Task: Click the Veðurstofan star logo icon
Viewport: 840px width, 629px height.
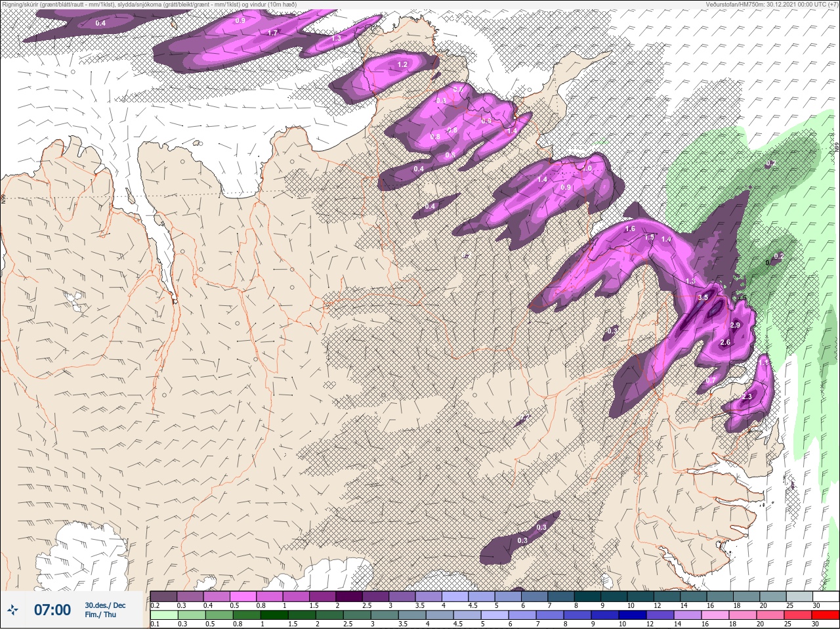Action: (x=12, y=611)
